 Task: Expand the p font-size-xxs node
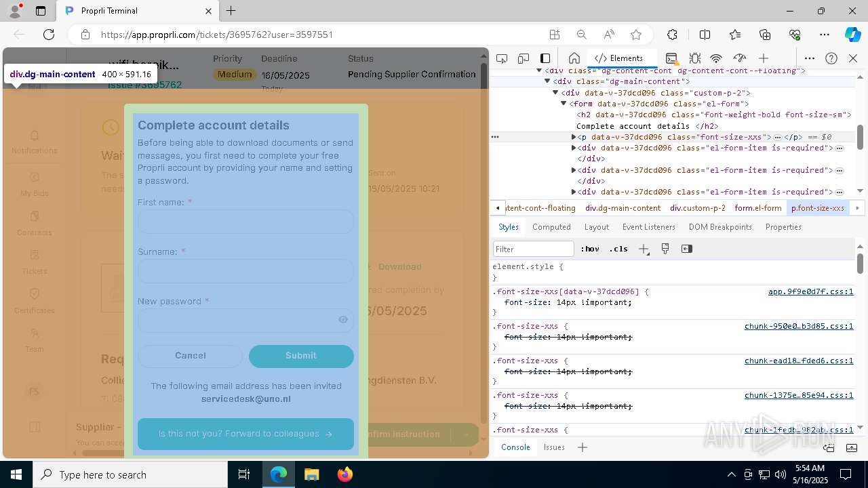click(x=574, y=137)
